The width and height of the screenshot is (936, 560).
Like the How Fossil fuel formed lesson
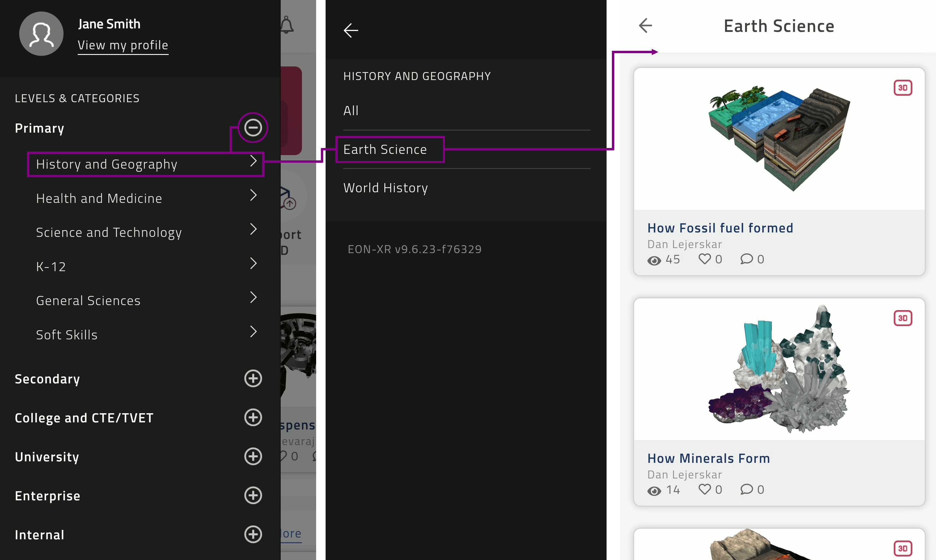click(x=704, y=259)
